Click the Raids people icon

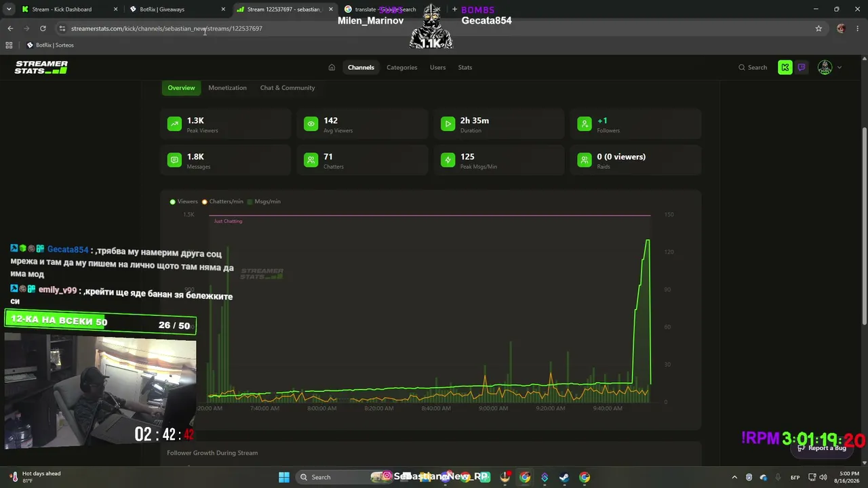tap(585, 160)
